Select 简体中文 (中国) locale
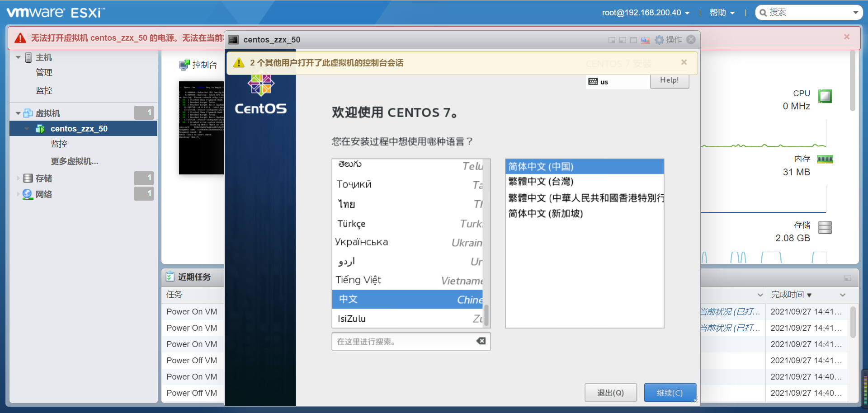The height and width of the screenshot is (413, 868). coord(585,166)
